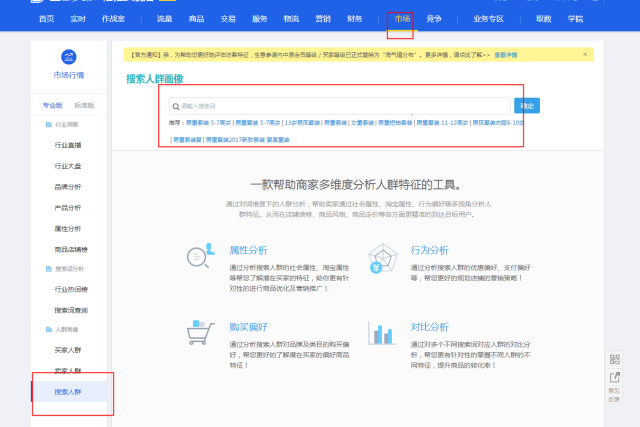Click 查看详情 link in notice banner
Viewport: 640px width, 427px height.
(506, 55)
